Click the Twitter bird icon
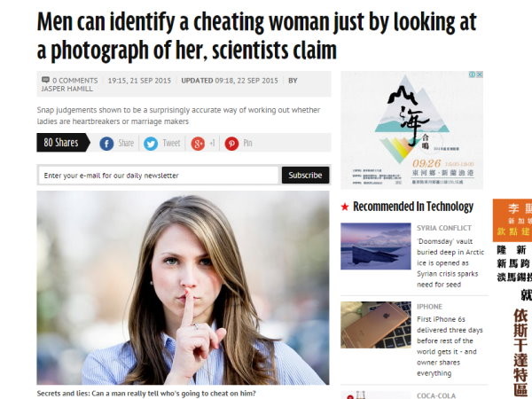 tap(151, 144)
